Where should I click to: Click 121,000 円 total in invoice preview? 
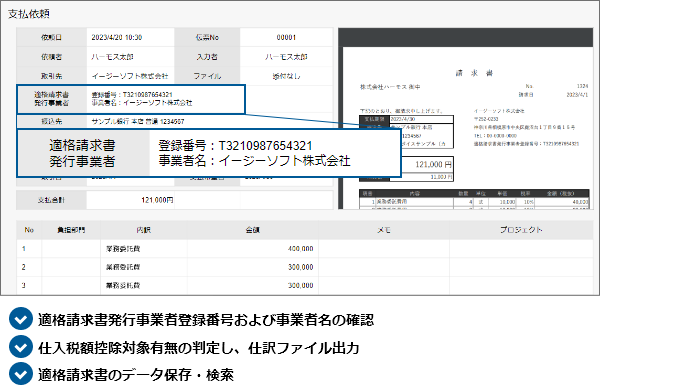pyautogui.click(x=433, y=165)
